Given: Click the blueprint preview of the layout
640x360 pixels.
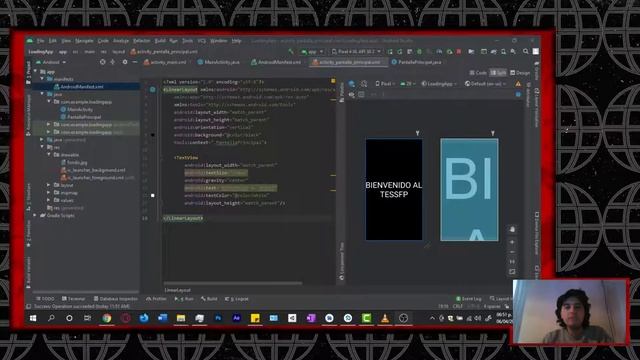Looking at the screenshot, I should coord(469,189).
